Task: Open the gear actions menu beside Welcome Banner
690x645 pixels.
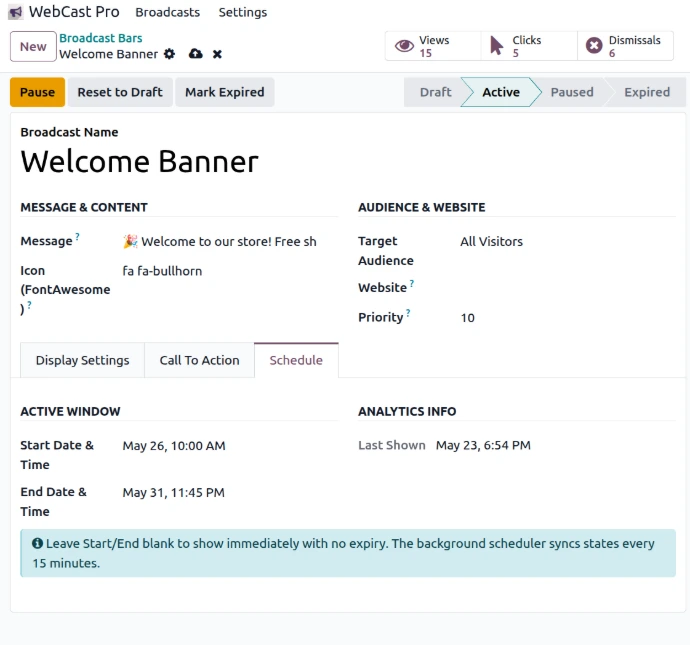Action: coord(169,54)
